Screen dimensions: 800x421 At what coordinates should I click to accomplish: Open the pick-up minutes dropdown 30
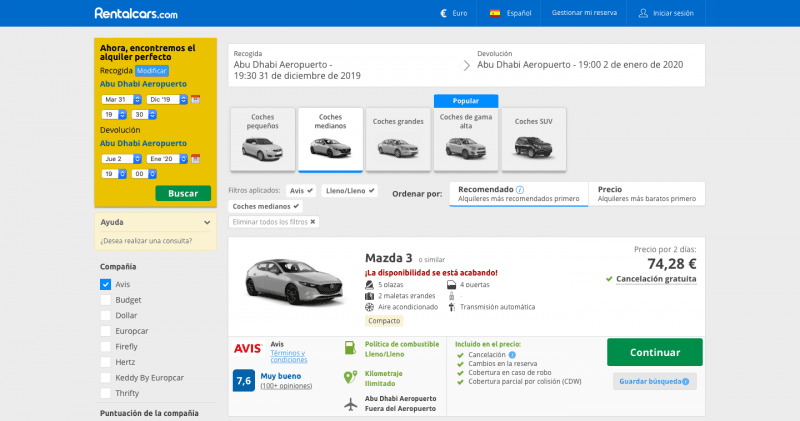(x=144, y=115)
